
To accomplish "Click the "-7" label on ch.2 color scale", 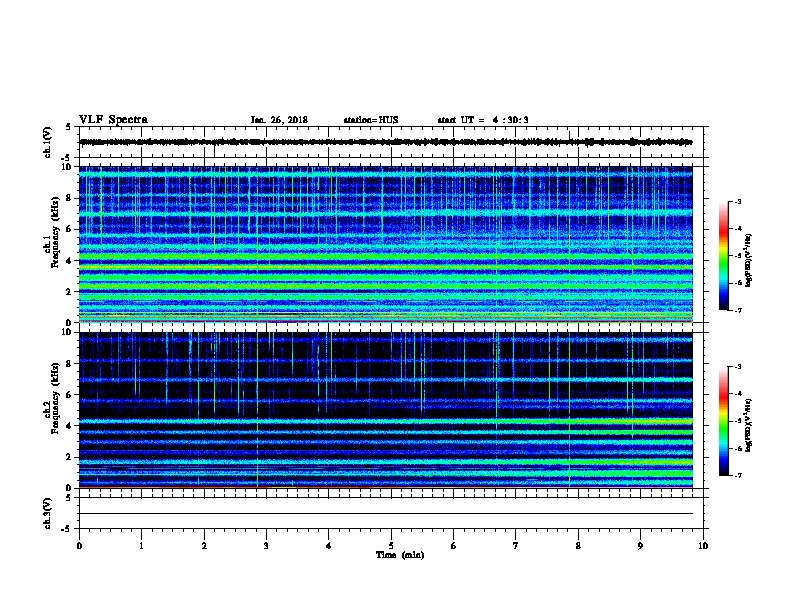I will [x=738, y=476].
